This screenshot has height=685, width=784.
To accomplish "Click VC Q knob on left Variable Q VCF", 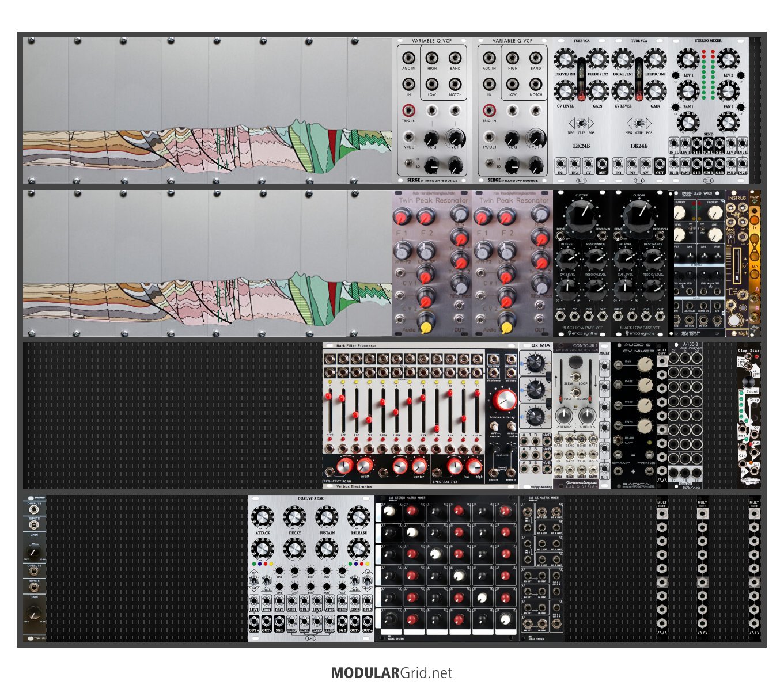I will tap(431, 139).
